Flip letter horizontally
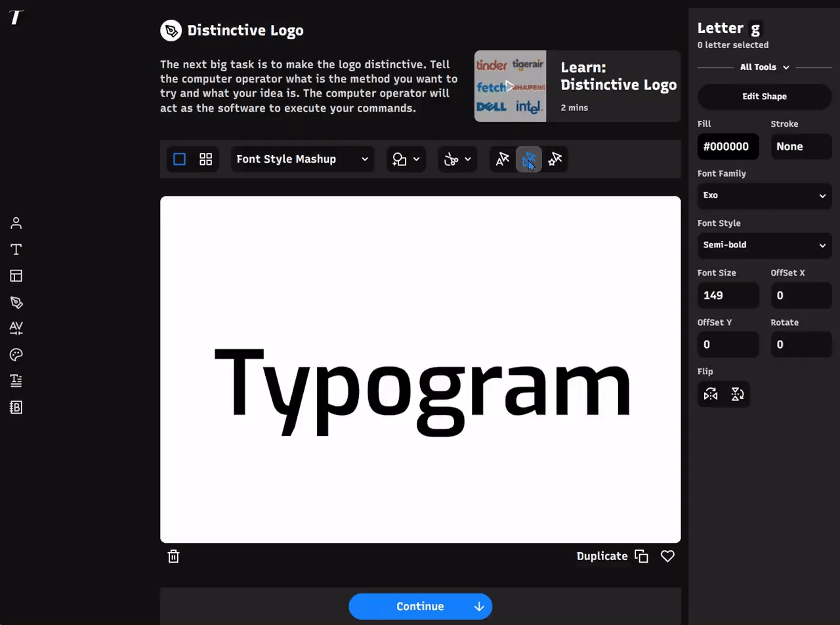Screen dimensions: 840x625 point(711,395)
